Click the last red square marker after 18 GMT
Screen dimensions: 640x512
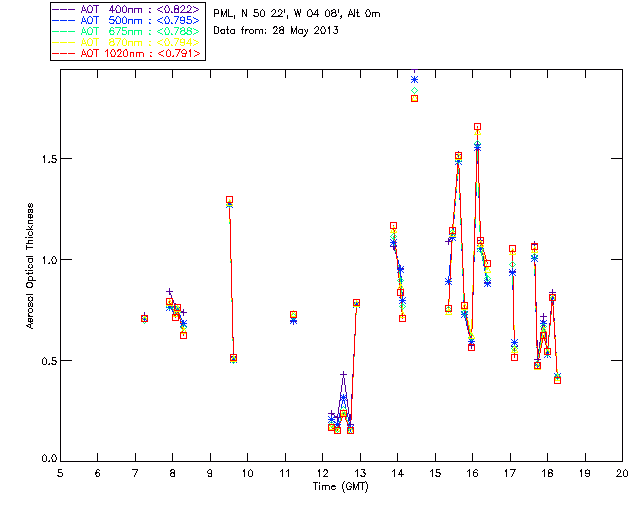557,380
